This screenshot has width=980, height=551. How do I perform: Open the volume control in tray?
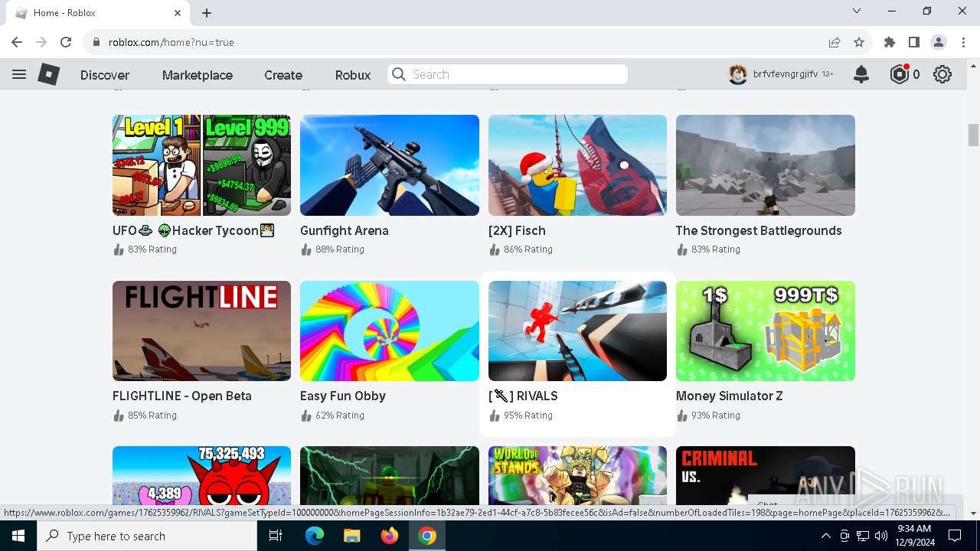pyautogui.click(x=881, y=536)
